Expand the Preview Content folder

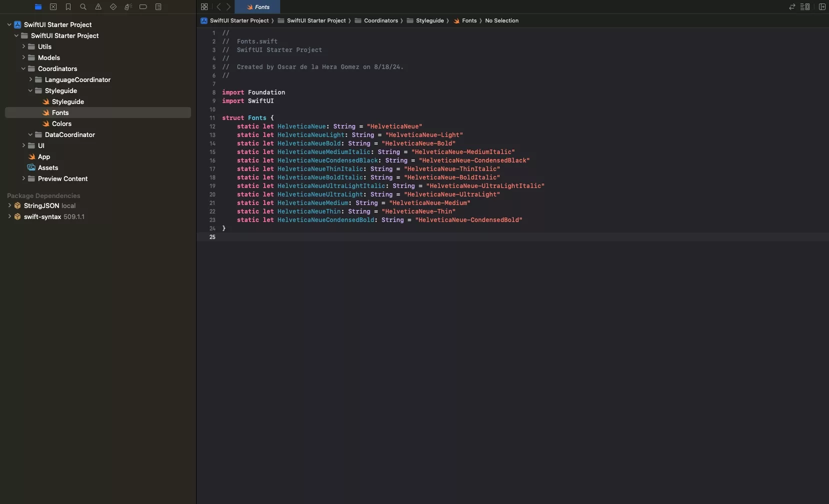pyautogui.click(x=23, y=178)
